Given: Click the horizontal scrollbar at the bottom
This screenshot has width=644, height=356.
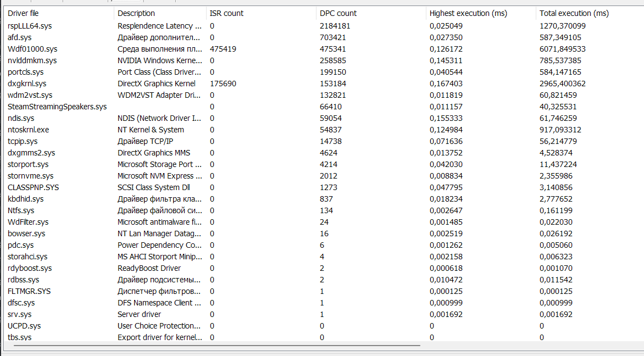Looking at the screenshot, I should 217,346.
